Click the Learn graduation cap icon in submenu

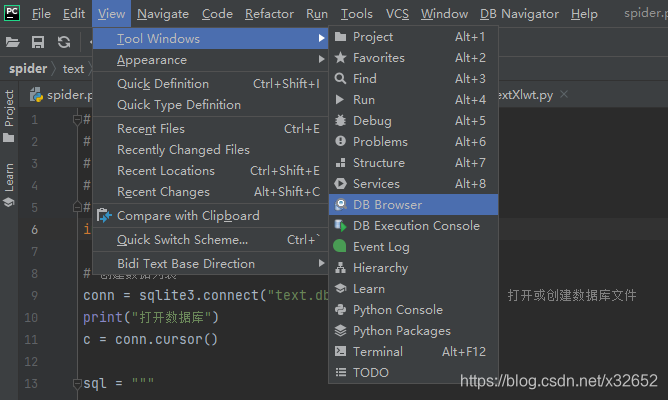340,288
